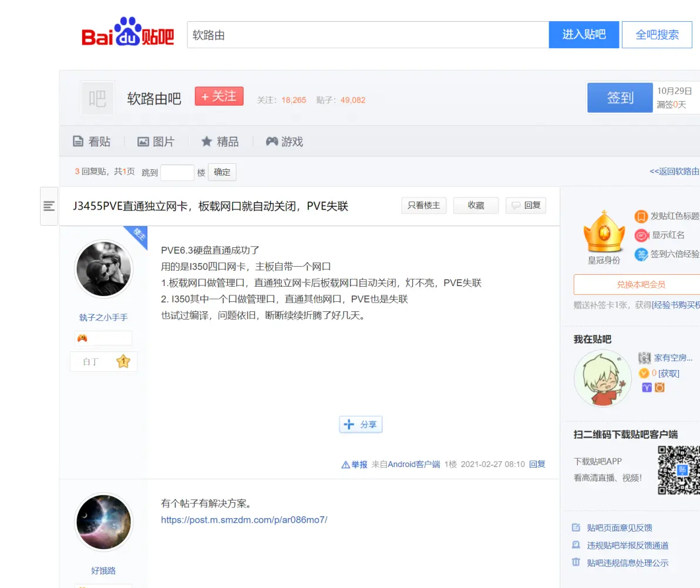This screenshot has height=588, width=700.
Task: Click the red bookmark icon for 发贴红色标题
Action: (641, 216)
